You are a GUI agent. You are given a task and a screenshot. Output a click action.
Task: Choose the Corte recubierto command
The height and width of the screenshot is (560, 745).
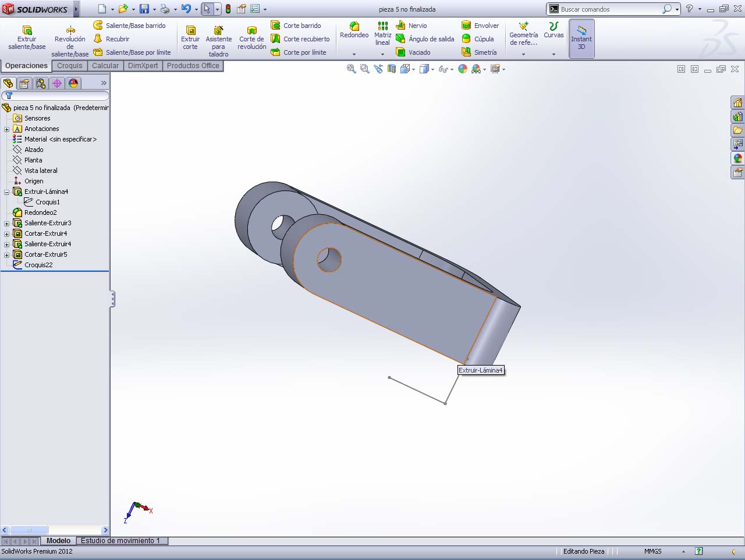coord(300,39)
